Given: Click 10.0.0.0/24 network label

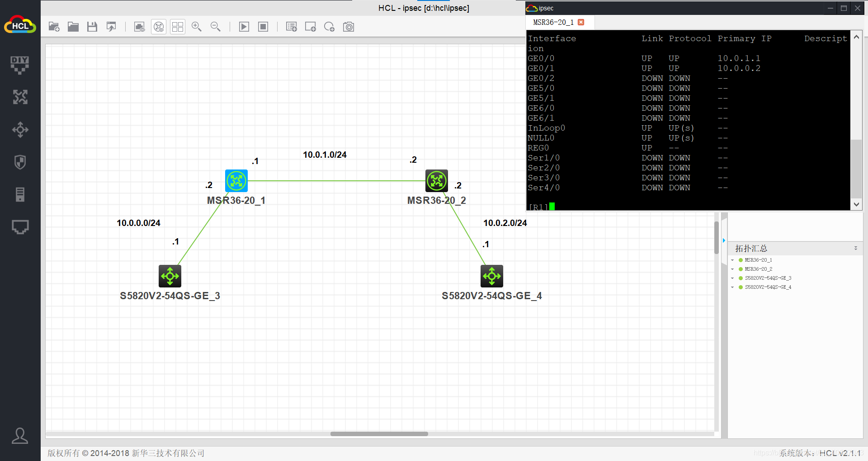Looking at the screenshot, I should click(138, 223).
